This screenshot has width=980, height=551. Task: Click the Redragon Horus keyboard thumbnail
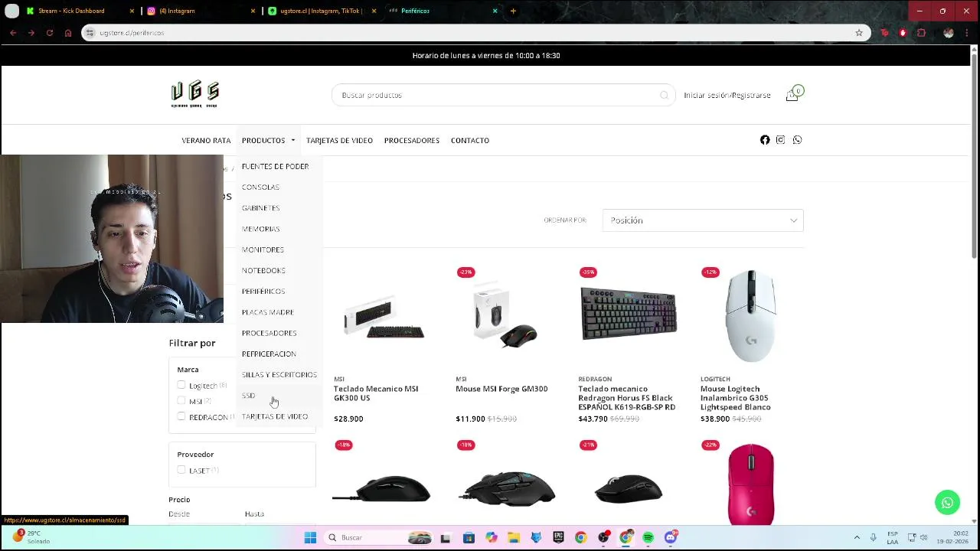pos(629,314)
